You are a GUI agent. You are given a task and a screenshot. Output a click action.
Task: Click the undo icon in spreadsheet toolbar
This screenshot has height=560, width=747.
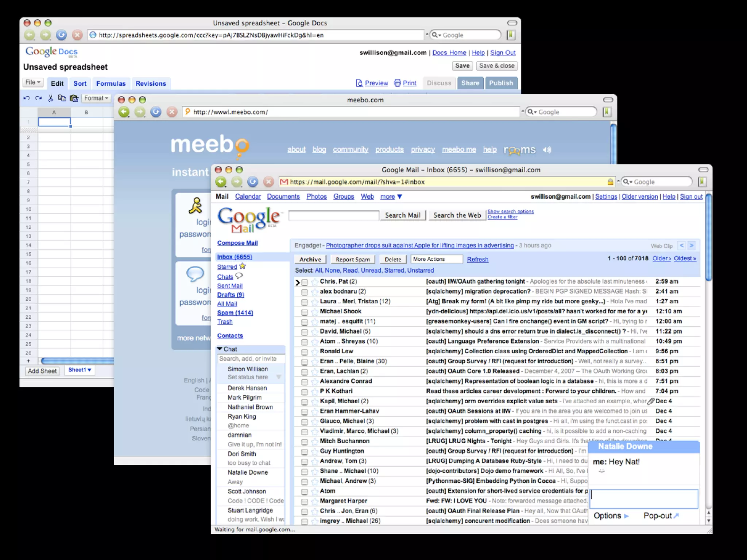[26, 98]
